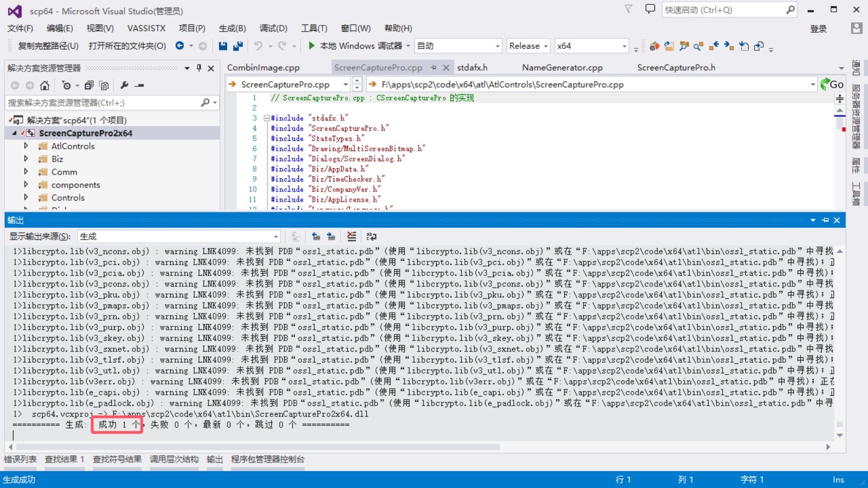Open the x64 platform dropdown
Screen dimensions: 868x488
(591, 46)
